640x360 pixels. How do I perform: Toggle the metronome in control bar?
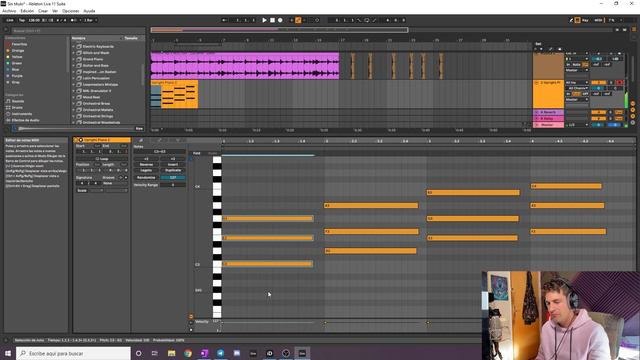tap(74, 20)
